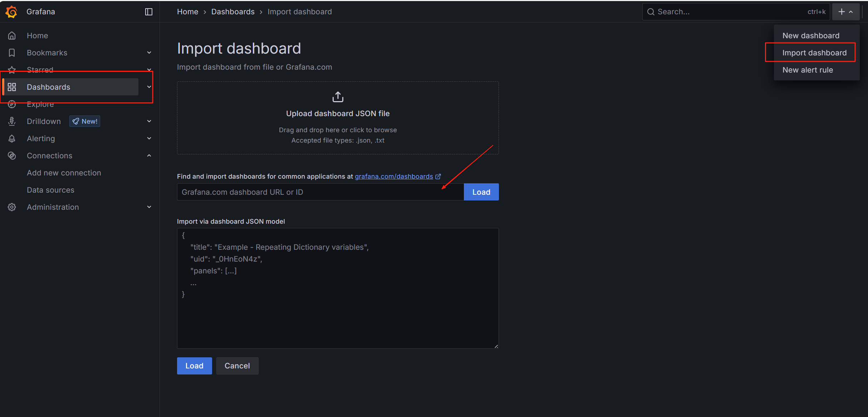The height and width of the screenshot is (417, 868).
Task: Collapse the Connections section chevron
Action: click(149, 156)
